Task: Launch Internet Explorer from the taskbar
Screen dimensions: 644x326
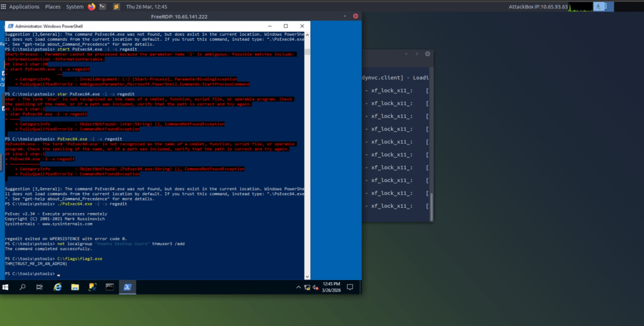Action: (57, 288)
